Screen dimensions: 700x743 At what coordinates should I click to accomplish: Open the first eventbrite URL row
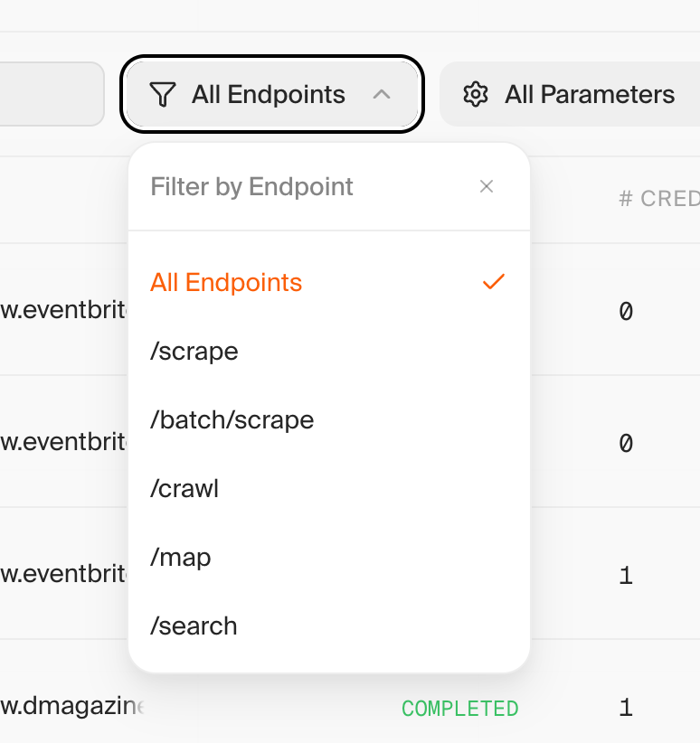point(63,311)
